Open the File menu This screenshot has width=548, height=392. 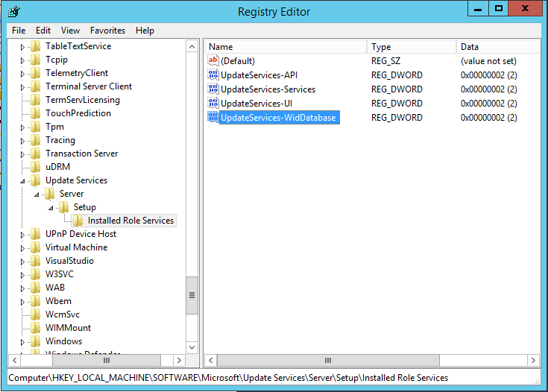point(19,31)
